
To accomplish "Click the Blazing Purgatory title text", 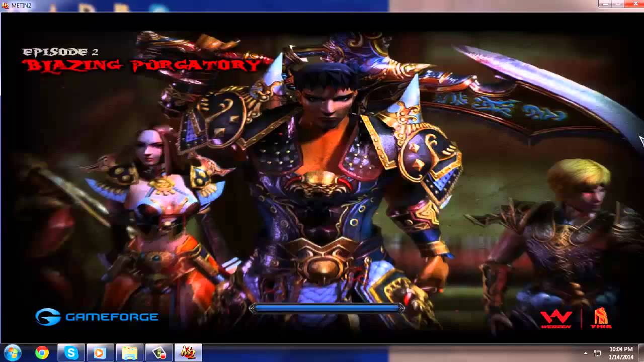I will coord(142,65).
